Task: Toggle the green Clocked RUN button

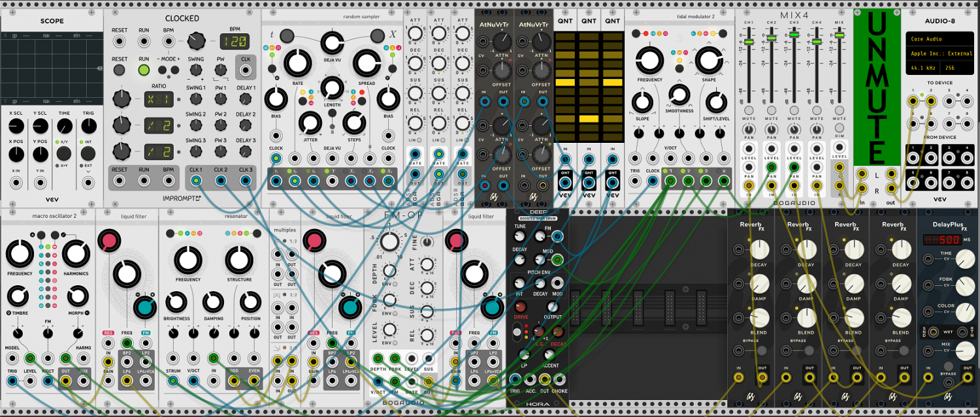Action: tap(143, 70)
